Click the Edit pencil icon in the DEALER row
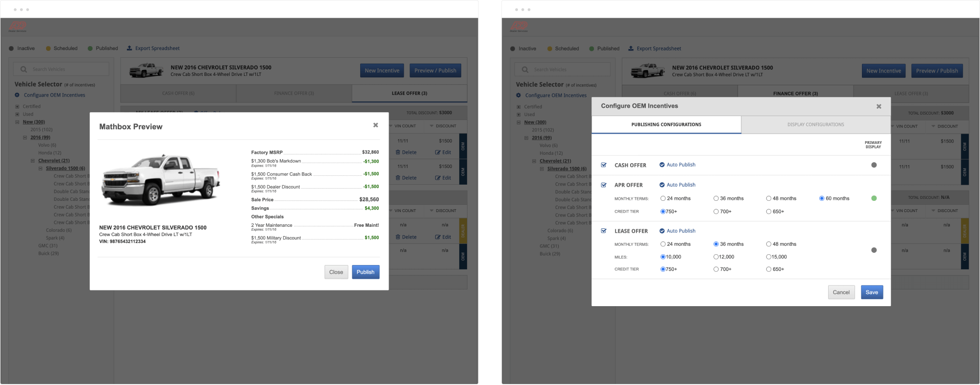980x385 pixels. [438, 237]
